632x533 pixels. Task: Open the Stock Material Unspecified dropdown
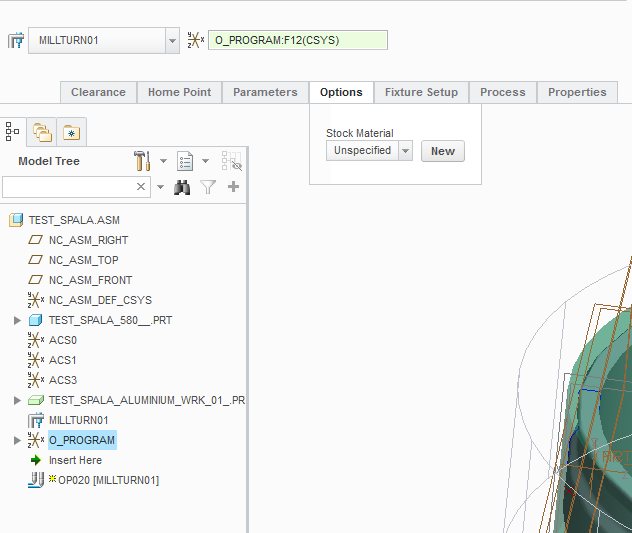coord(405,151)
